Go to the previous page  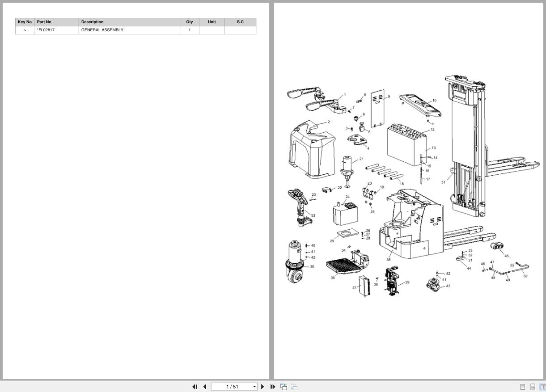coord(205,387)
